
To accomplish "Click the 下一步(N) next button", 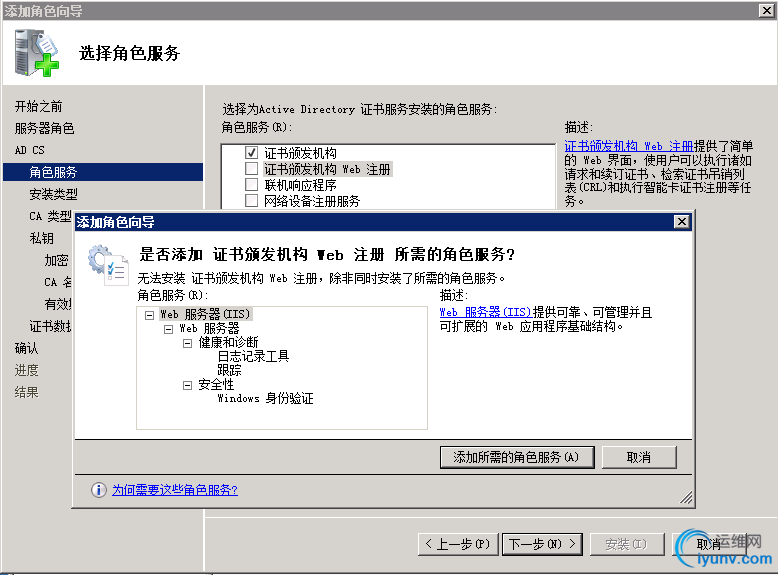I will pos(542,544).
